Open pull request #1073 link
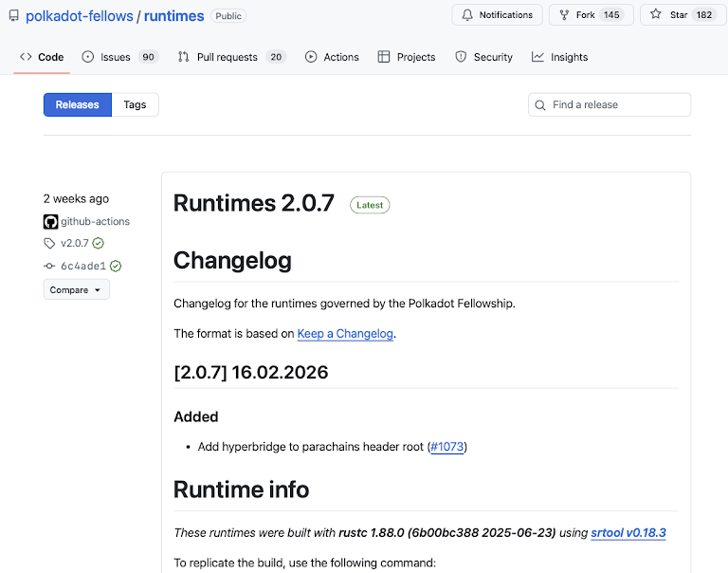 [447, 447]
